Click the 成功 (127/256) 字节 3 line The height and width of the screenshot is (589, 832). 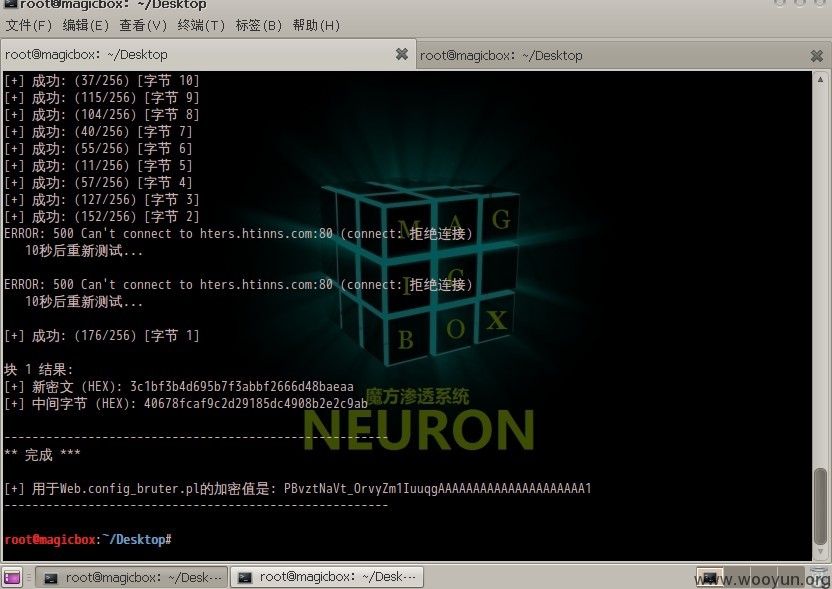(x=101, y=200)
